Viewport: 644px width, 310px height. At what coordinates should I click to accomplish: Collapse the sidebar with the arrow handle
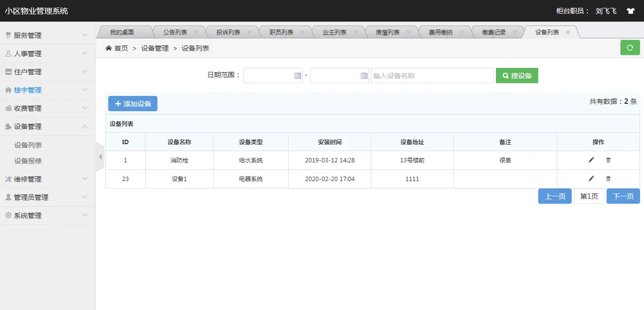[100, 156]
